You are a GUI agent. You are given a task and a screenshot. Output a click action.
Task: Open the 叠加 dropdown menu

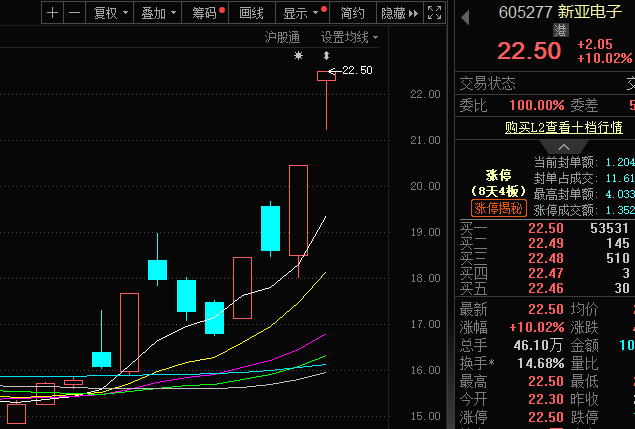158,13
